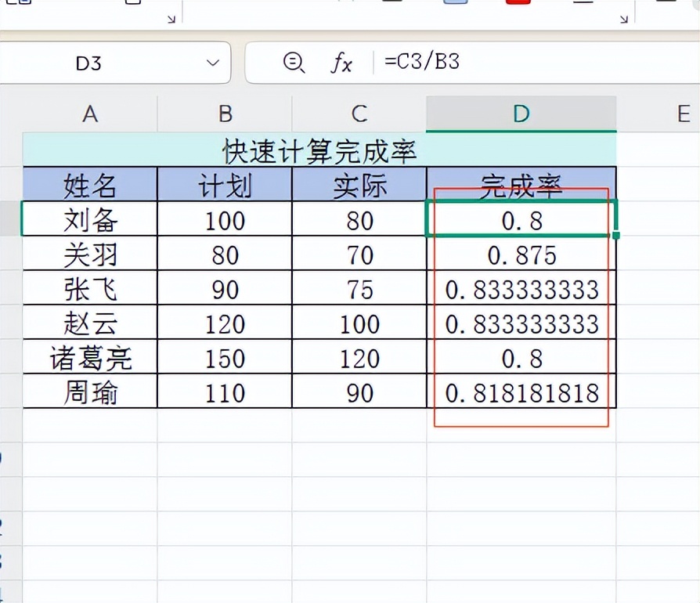The width and height of the screenshot is (700, 603).
Task: Select name cell 赵云
Action: pos(90,322)
